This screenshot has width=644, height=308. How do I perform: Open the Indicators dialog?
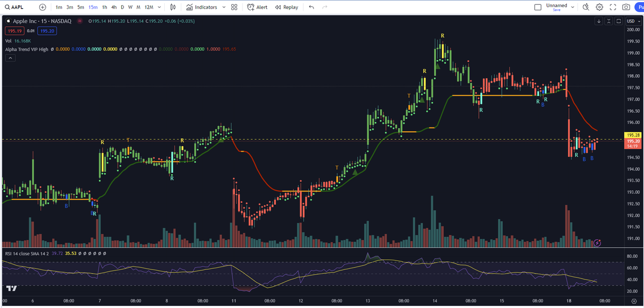click(202, 7)
